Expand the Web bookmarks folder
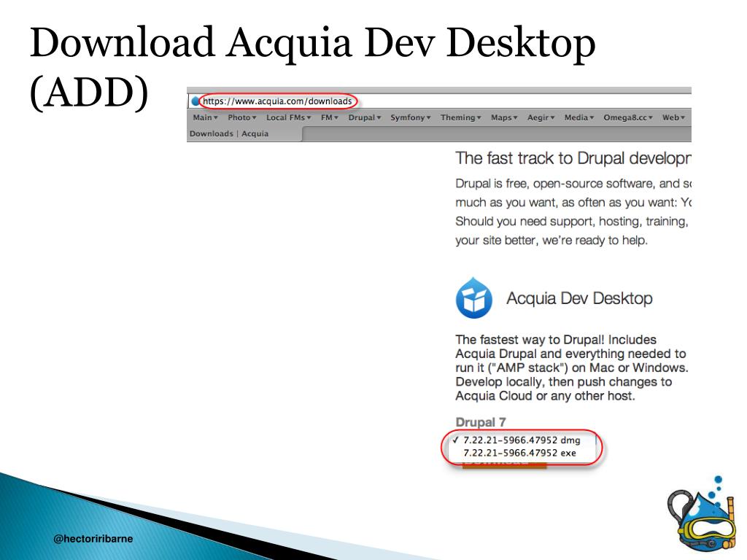747x560 pixels. [673, 117]
